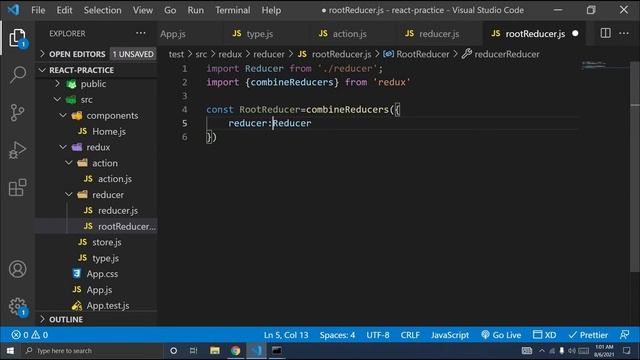This screenshot has height=360, width=640.
Task: Open the Run and Debug view
Action: point(17,150)
